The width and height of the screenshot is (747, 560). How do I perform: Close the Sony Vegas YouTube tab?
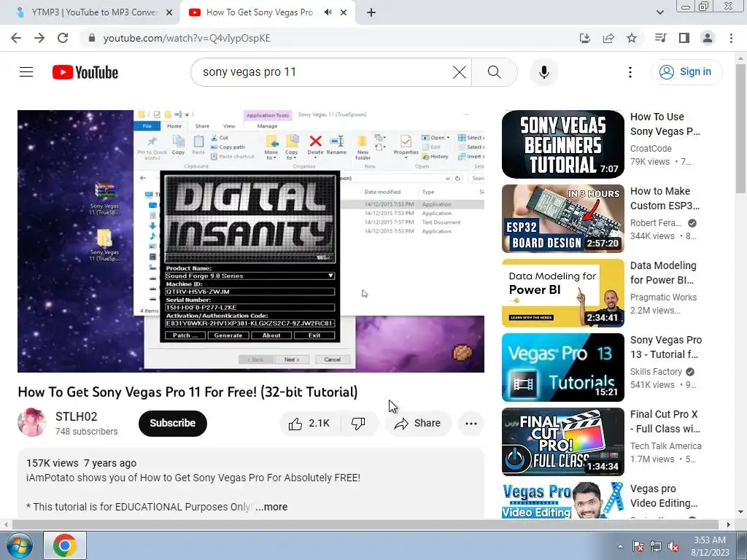tap(343, 12)
